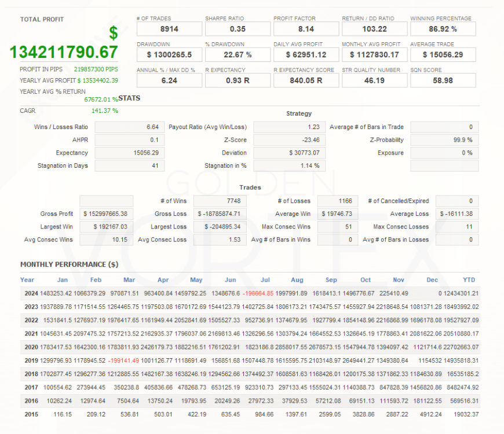The height and width of the screenshot is (434, 504).
Task: Select the Z-Score value field
Action: pyautogui.click(x=288, y=140)
